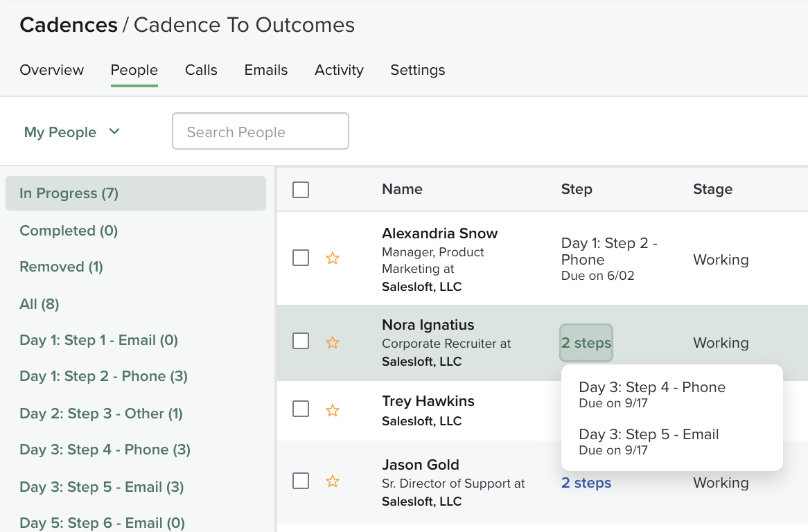This screenshot has height=532, width=808.
Task: Select the Removed filter in sidebar
Action: [61, 267]
